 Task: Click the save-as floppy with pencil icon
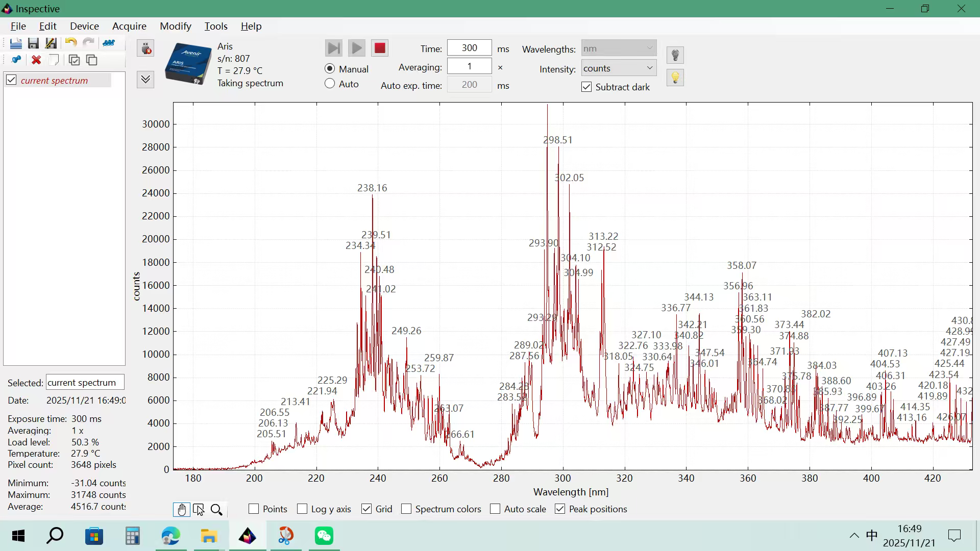click(x=51, y=43)
